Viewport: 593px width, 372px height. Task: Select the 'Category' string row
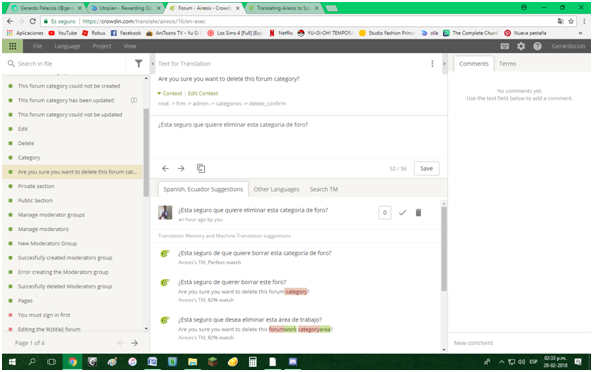(72, 158)
